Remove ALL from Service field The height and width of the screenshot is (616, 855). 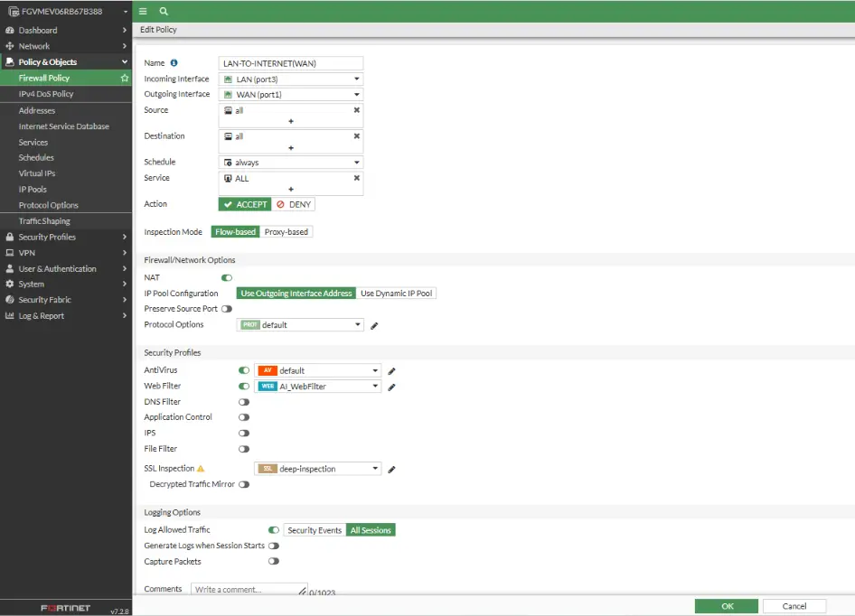coord(357,178)
